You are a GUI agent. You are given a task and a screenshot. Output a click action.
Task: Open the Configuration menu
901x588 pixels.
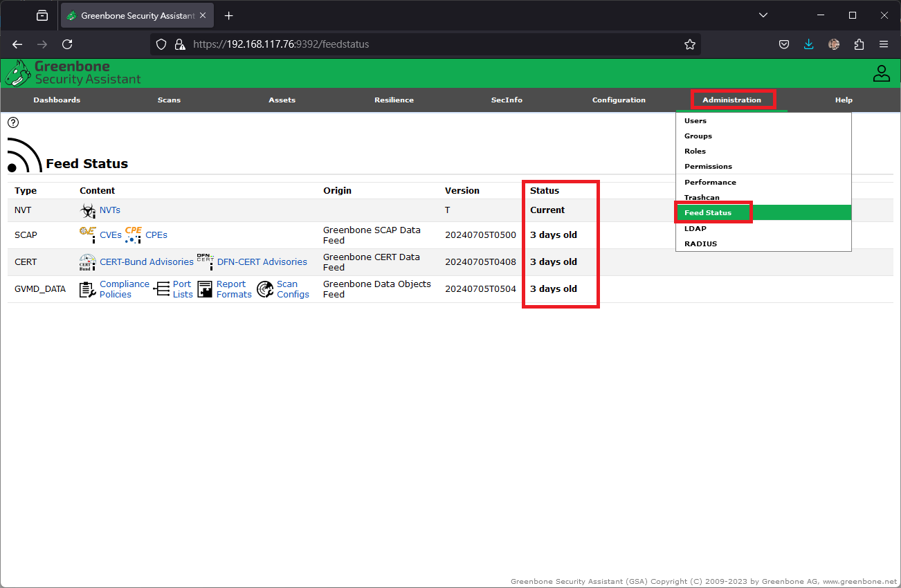click(619, 100)
